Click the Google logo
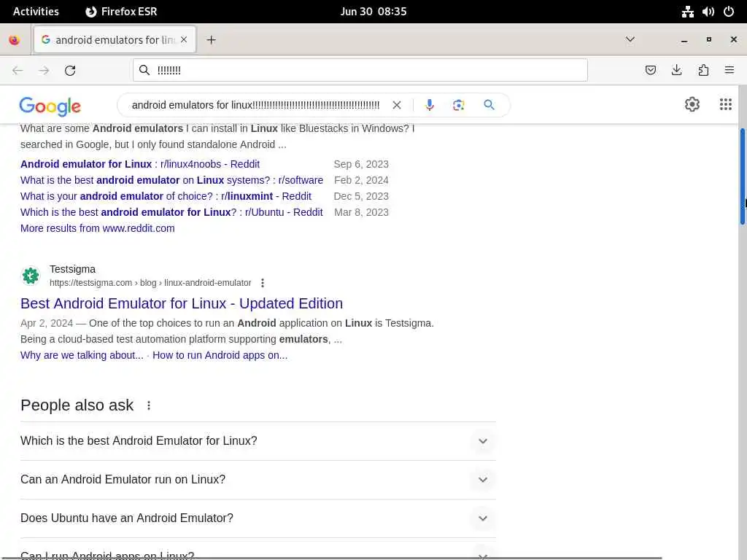The height and width of the screenshot is (560, 747). click(x=50, y=106)
